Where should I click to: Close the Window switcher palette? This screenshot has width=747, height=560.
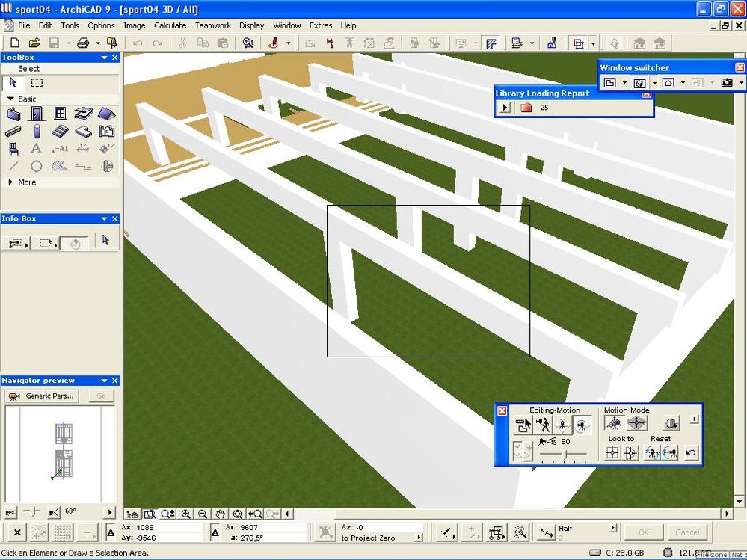[x=740, y=67]
